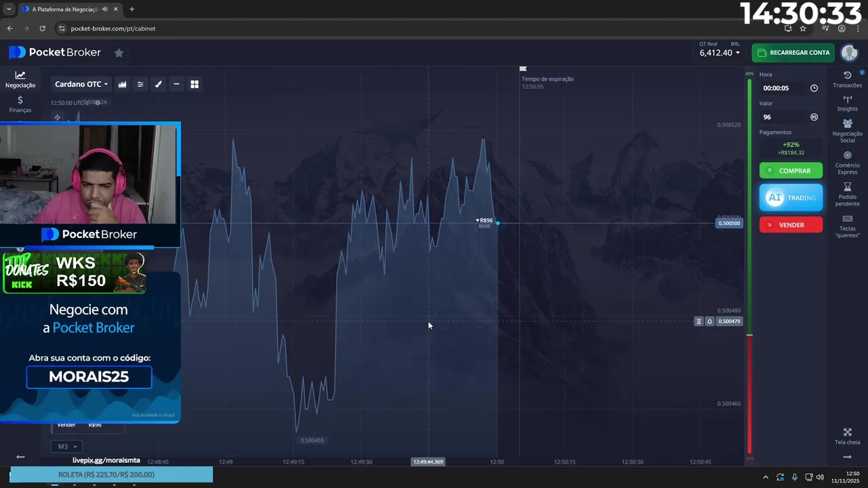Click the Hora expiration time field

(790, 88)
